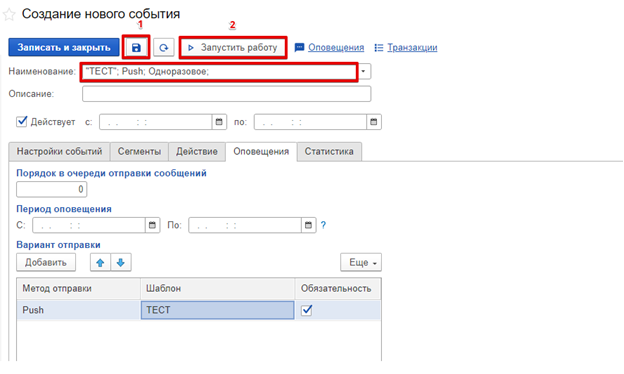The height and width of the screenshot is (374, 624).
Task: Expand the Наименование dropdown arrow
Action: tap(364, 72)
